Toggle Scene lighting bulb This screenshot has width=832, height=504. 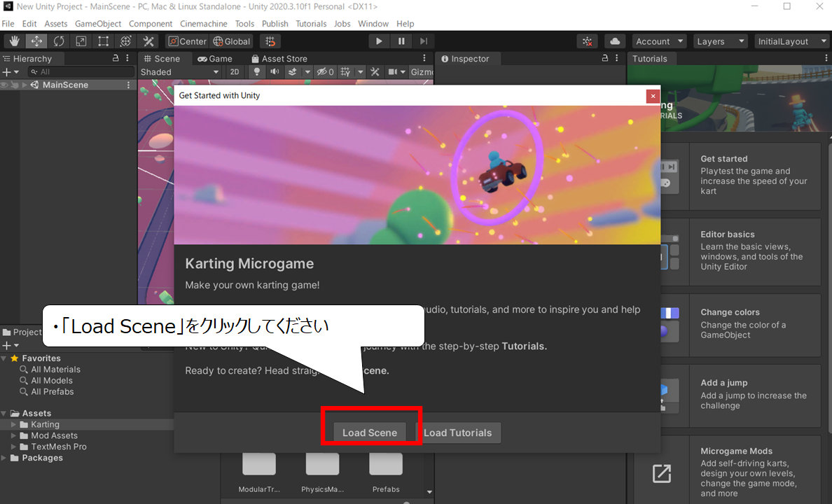point(257,71)
